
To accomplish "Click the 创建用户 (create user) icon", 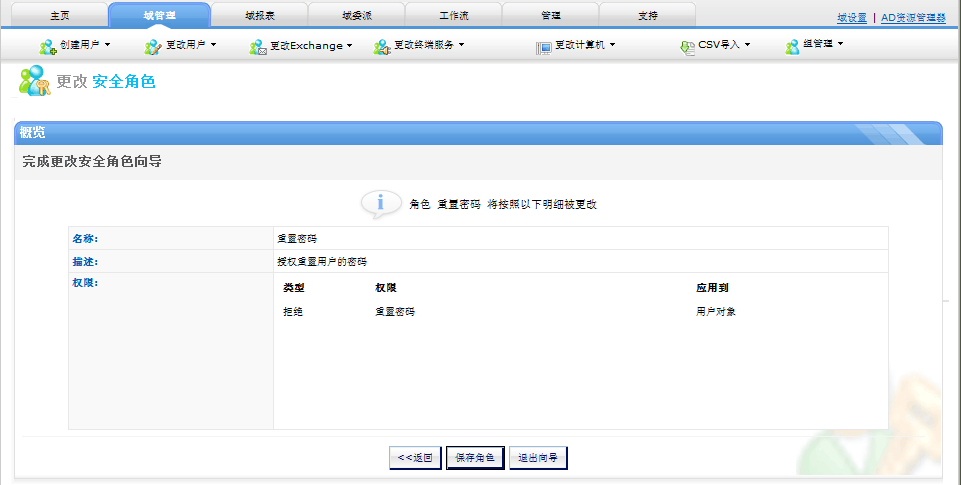I will point(48,46).
